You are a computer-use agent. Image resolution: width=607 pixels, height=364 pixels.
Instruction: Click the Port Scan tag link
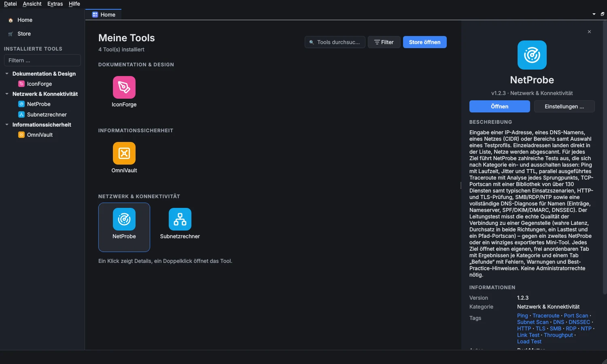click(x=576, y=315)
